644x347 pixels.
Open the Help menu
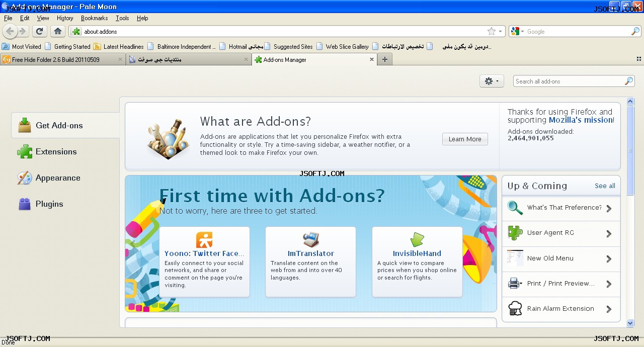(142, 18)
